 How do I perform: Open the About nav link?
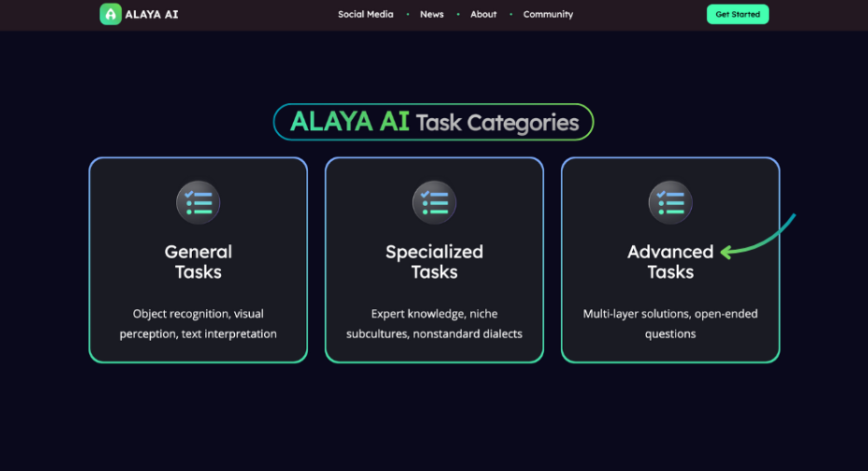(x=483, y=14)
